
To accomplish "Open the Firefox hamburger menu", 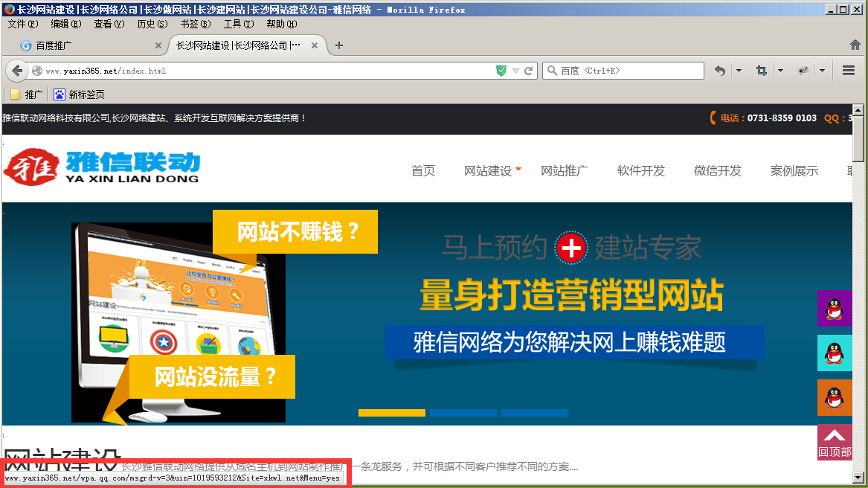I will tap(849, 71).
